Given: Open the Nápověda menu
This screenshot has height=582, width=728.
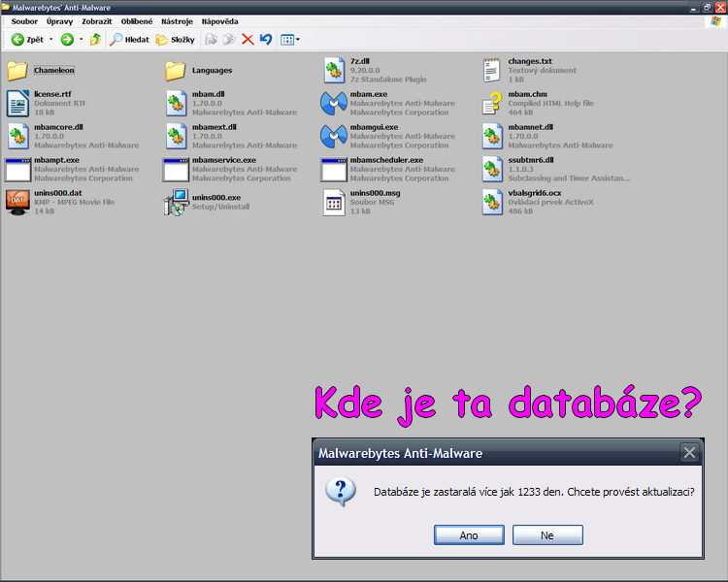Looking at the screenshot, I should [219, 21].
